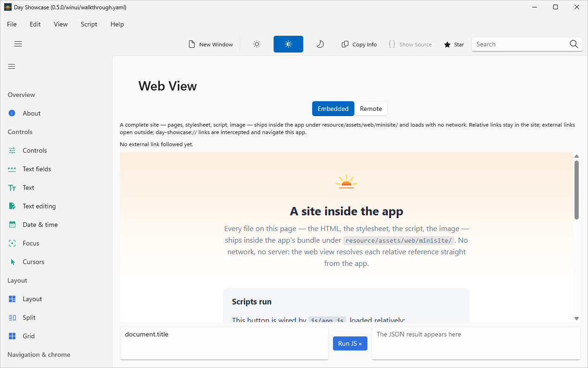Click the About info icon

12,113
